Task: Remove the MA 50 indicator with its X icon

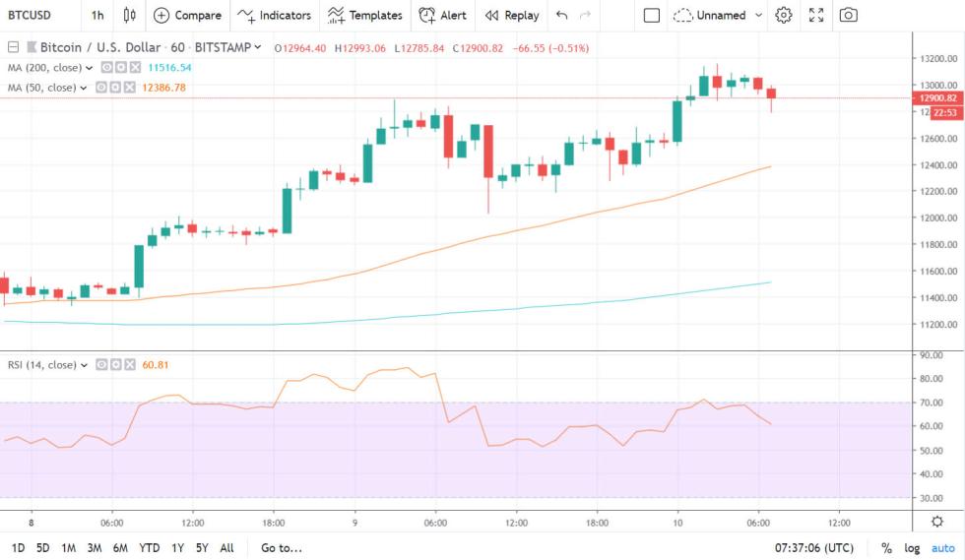Action: point(128,88)
